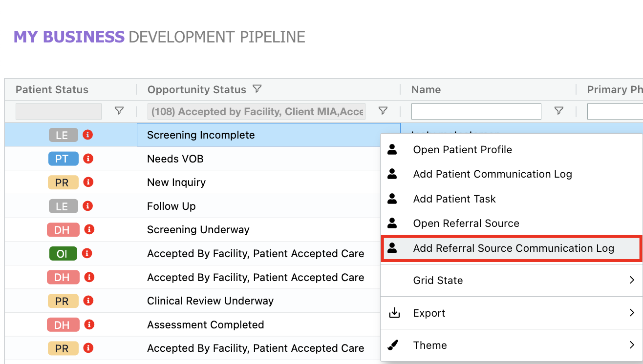The width and height of the screenshot is (643, 364).
Task: Click the red info icon next to the top LE badge
Action: 87,135
